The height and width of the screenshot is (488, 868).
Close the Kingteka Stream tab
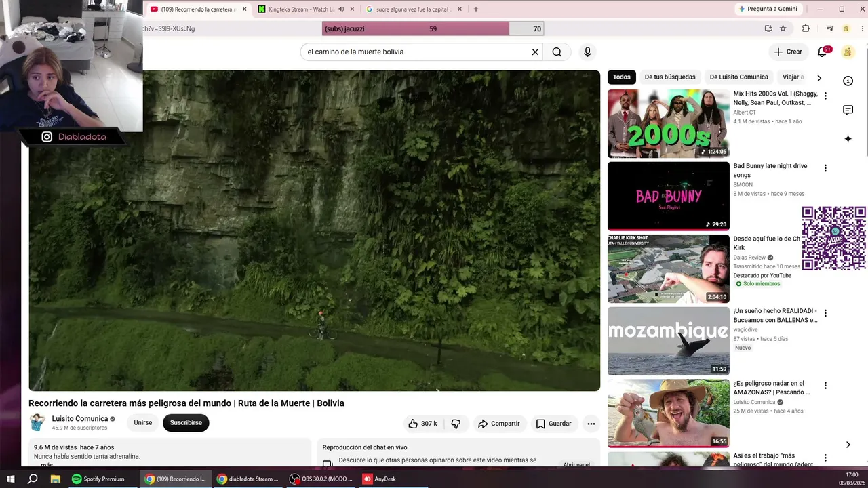click(x=352, y=9)
